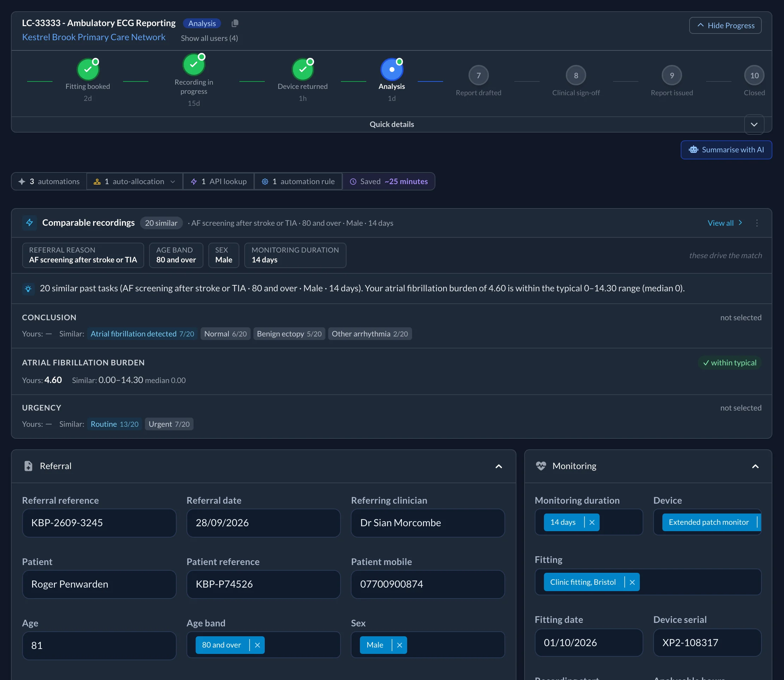Click the Comparable recordings lightning icon
Image resolution: width=784 pixels, height=680 pixels.
pyautogui.click(x=30, y=223)
